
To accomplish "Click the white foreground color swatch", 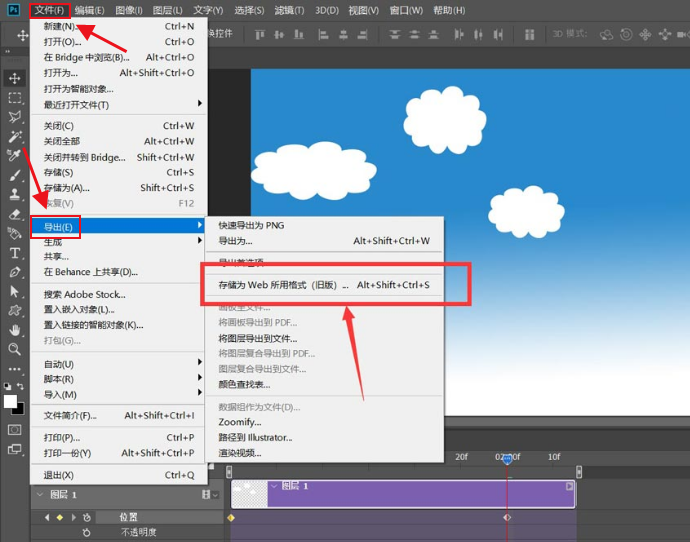I will point(11,402).
